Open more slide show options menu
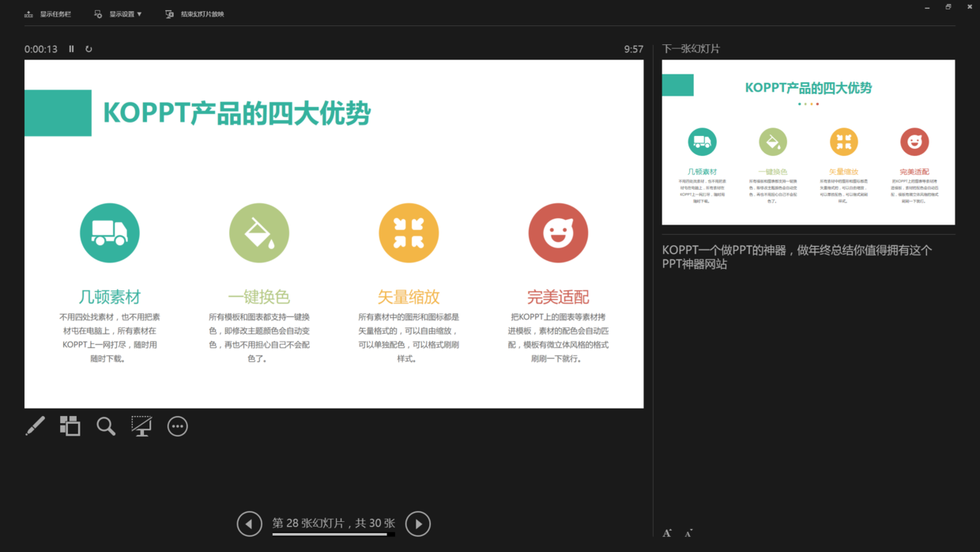980x552 pixels. coord(178,426)
